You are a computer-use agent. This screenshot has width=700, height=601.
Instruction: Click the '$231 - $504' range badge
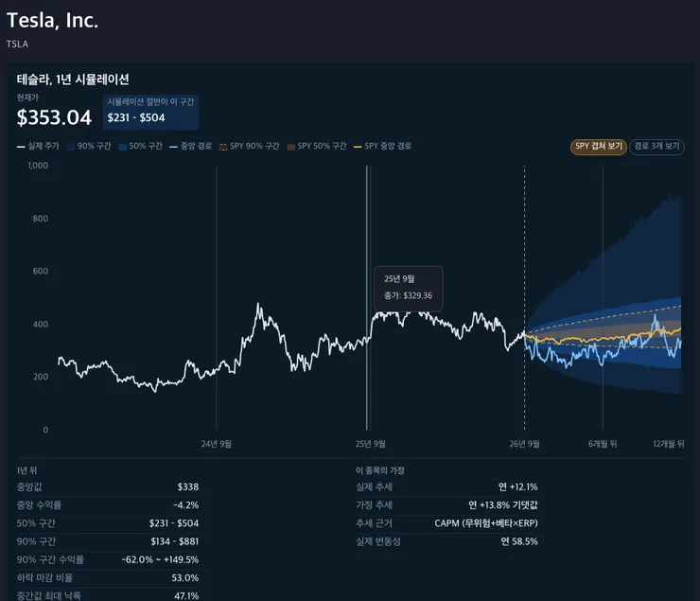[x=151, y=112]
